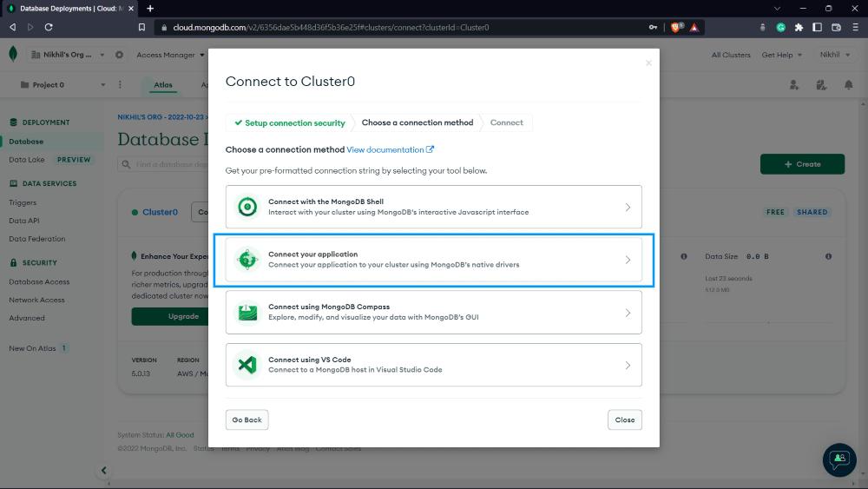Screen dimensions: 868x489
Task: Open New On Atlas
Action: [32, 348]
